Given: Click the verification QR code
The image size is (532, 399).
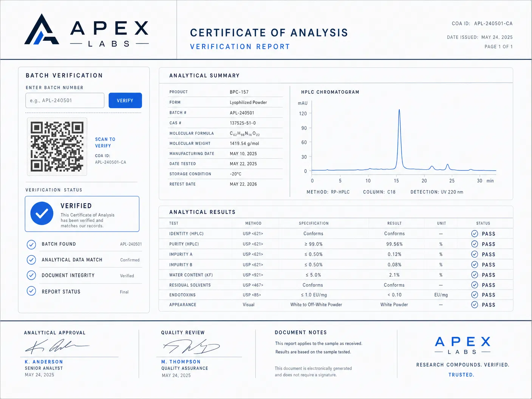Looking at the screenshot, I should (57, 147).
